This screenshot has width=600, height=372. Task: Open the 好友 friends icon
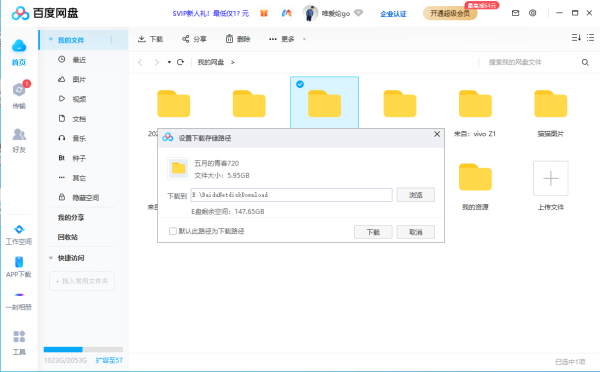tap(19, 134)
